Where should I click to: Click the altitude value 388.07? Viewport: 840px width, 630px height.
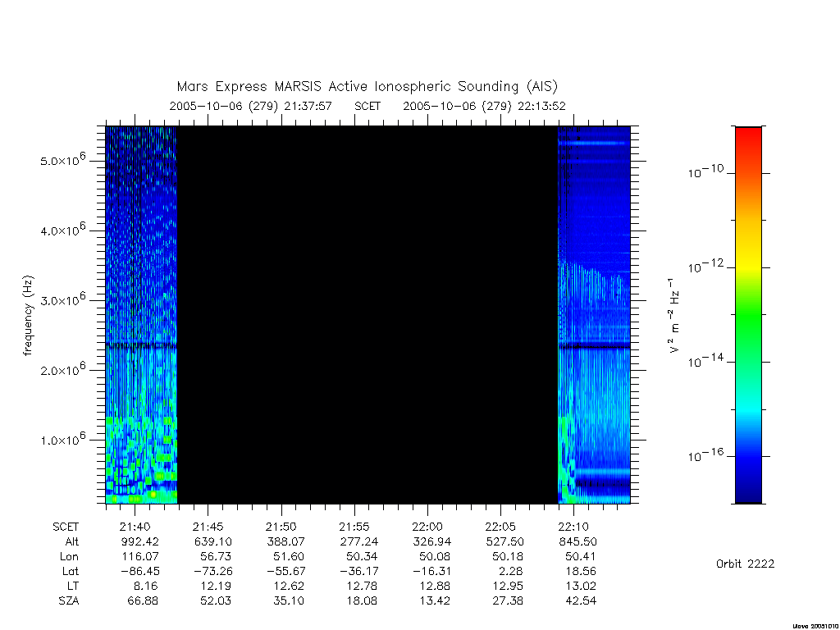[286, 541]
